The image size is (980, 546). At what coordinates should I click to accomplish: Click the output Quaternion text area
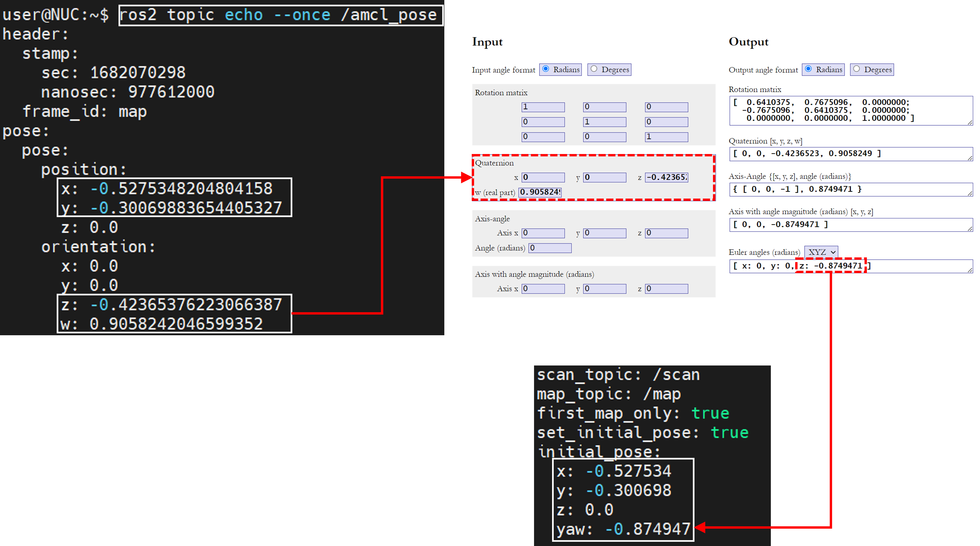click(851, 154)
